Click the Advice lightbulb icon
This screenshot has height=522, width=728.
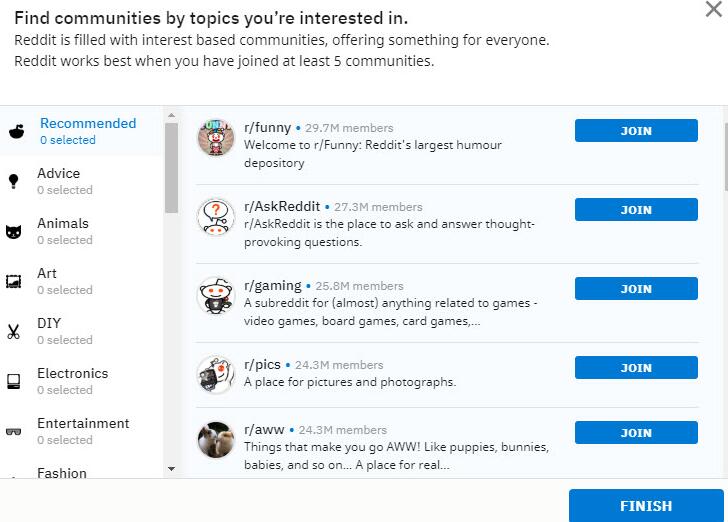(14, 181)
